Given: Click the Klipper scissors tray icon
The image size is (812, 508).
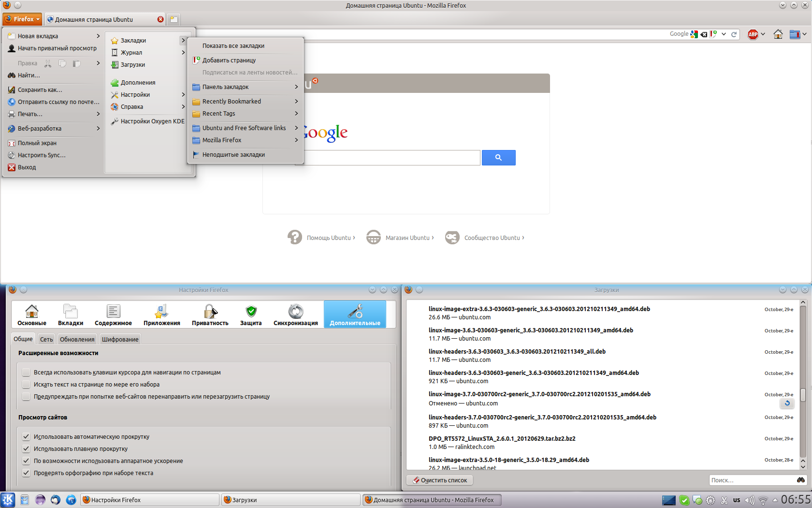Looking at the screenshot, I should click(x=724, y=500).
